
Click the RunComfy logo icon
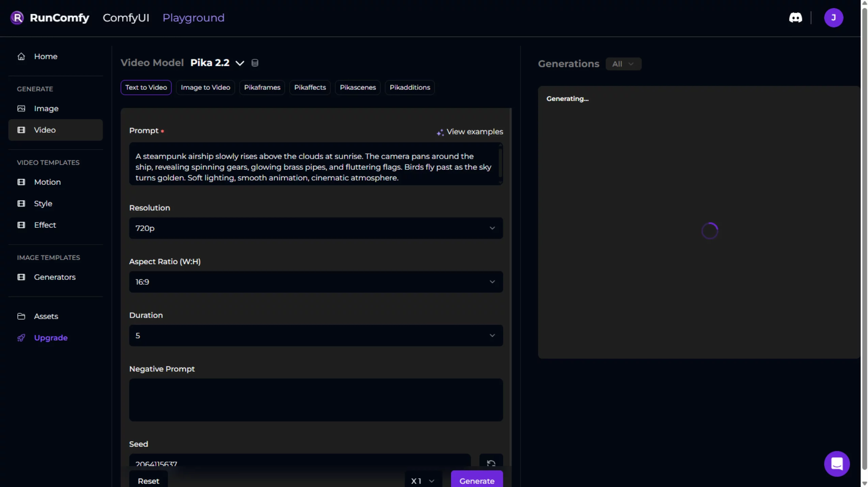coord(17,18)
